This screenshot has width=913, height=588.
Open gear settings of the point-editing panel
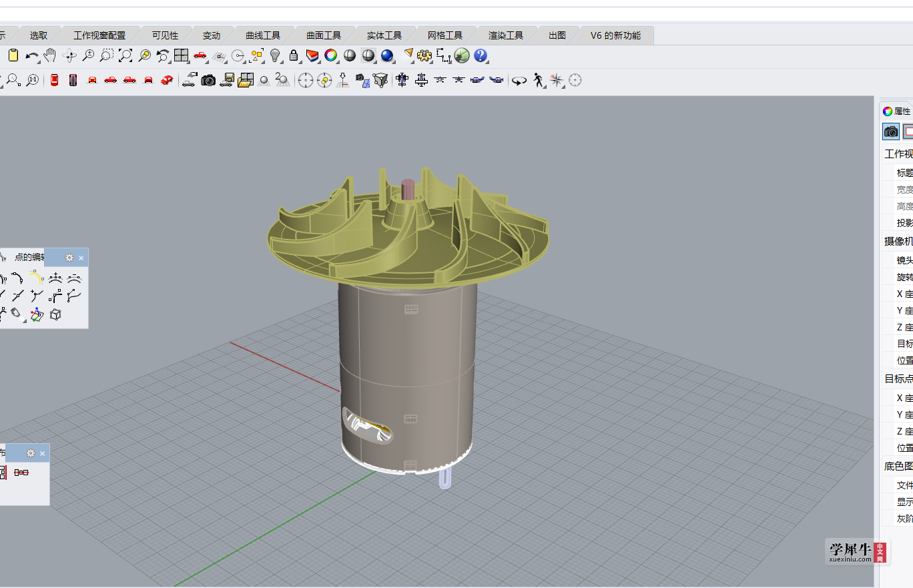pyautogui.click(x=69, y=258)
